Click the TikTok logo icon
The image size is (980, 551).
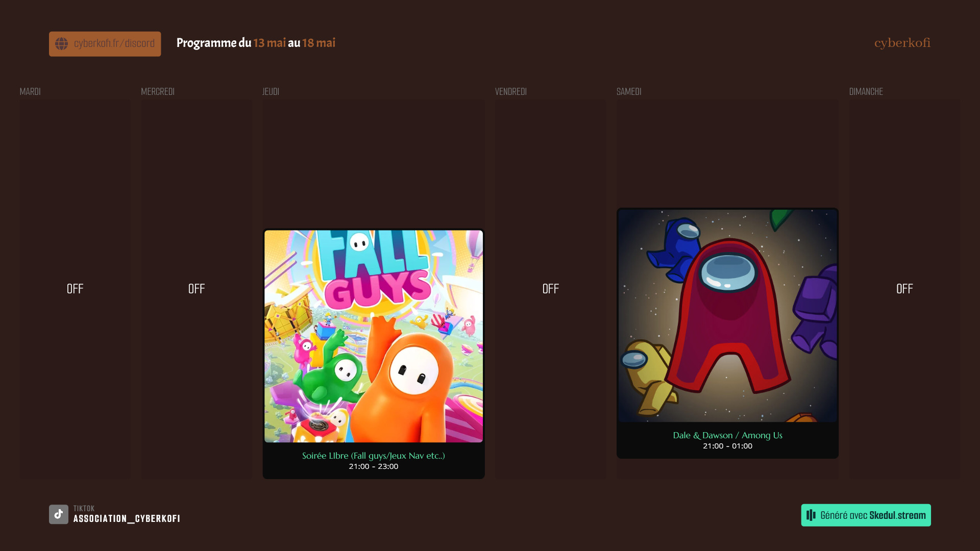pos(59,514)
